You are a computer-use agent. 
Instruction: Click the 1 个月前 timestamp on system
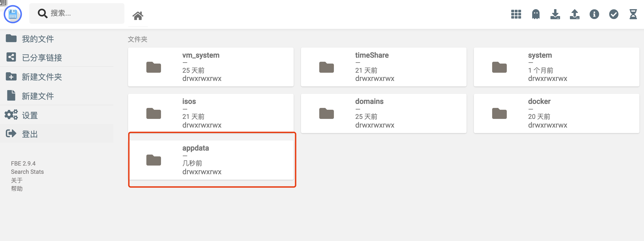click(x=540, y=70)
